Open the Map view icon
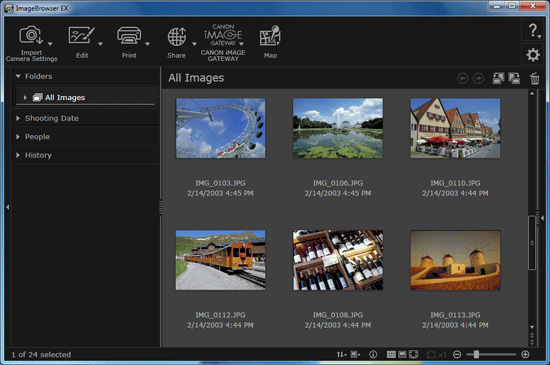This screenshot has height=365, width=550. click(x=270, y=41)
